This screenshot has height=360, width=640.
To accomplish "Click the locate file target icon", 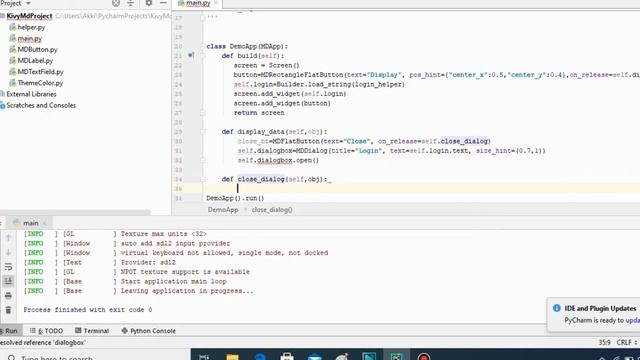I will point(116,3).
